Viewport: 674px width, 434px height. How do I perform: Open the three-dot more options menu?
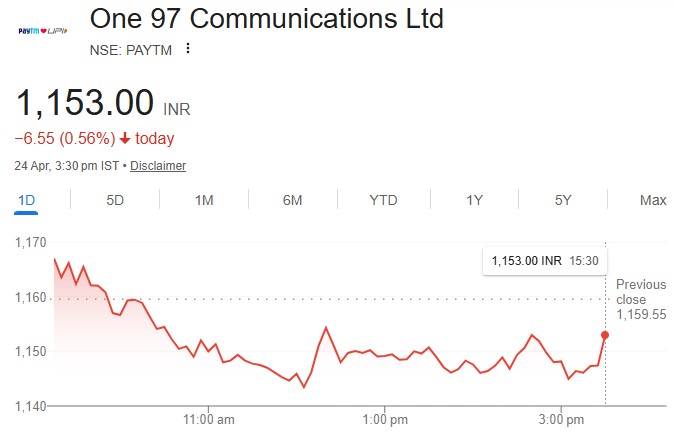[187, 49]
